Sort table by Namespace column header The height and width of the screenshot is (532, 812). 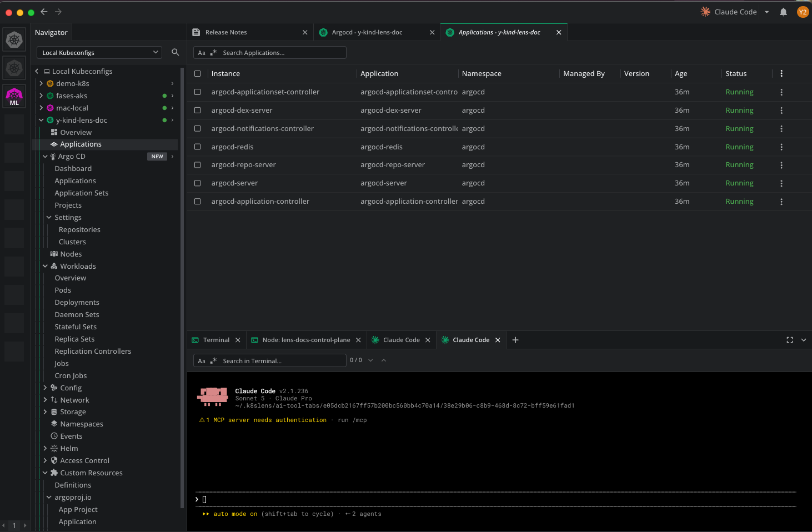click(482, 74)
